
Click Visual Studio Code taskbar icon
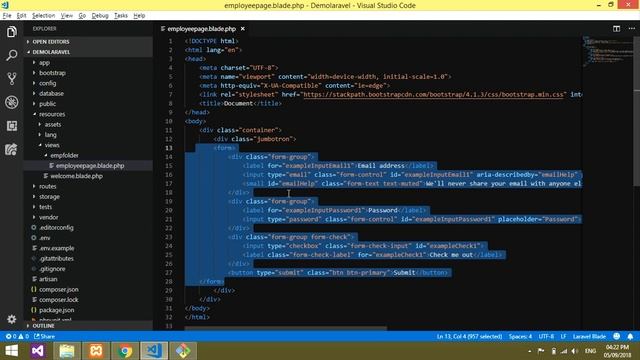(154, 351)
